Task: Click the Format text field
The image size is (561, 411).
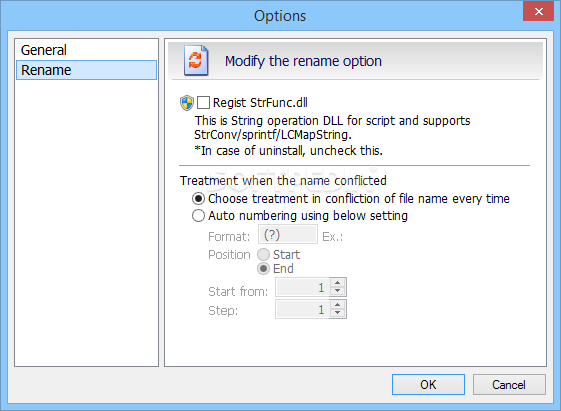Action: click(288, 235)
